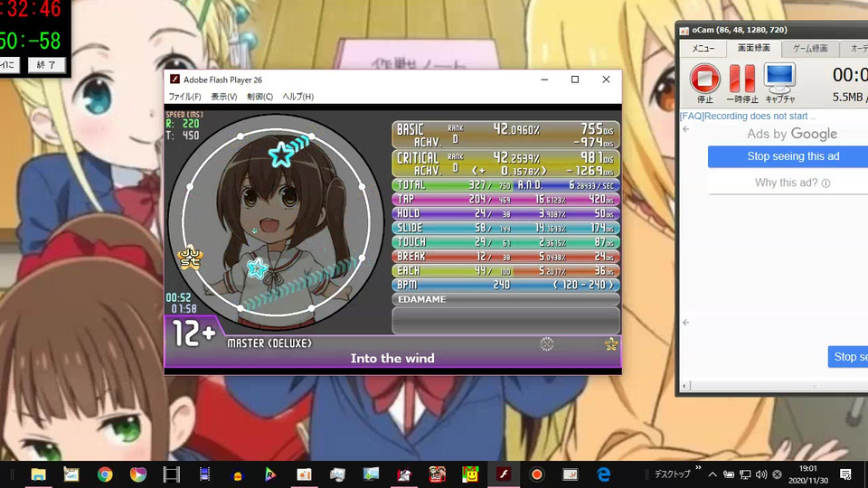Show hidden system tray icons
The width and height of the screenshot is (868, 488).
712,474
